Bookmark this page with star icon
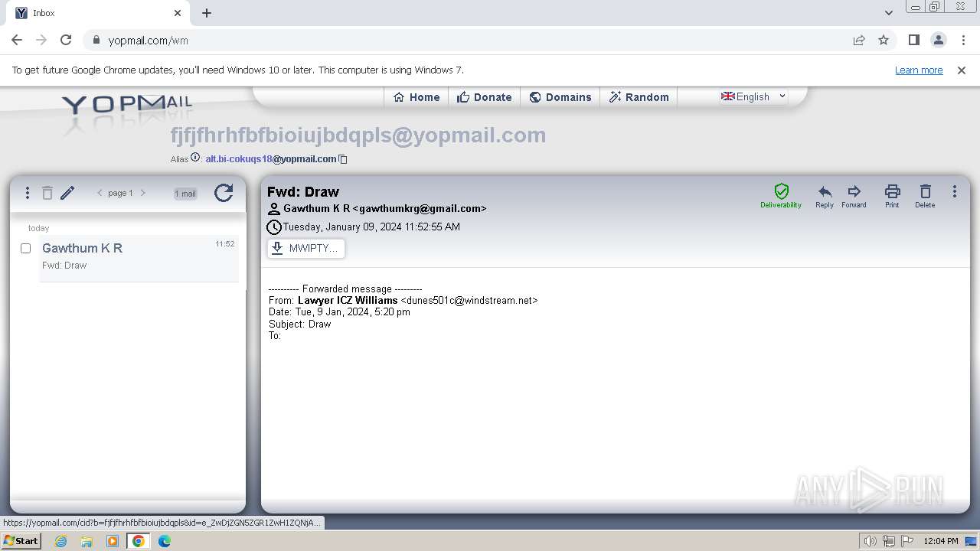The width and height of the screenshot is (980, 551). tap(884, 40)
